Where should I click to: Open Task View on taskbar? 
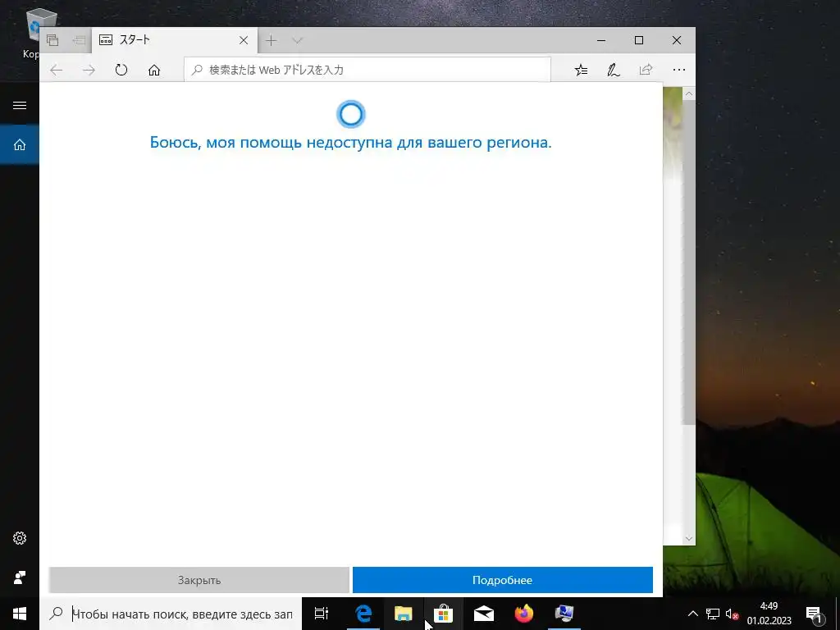tap(322, 614)
